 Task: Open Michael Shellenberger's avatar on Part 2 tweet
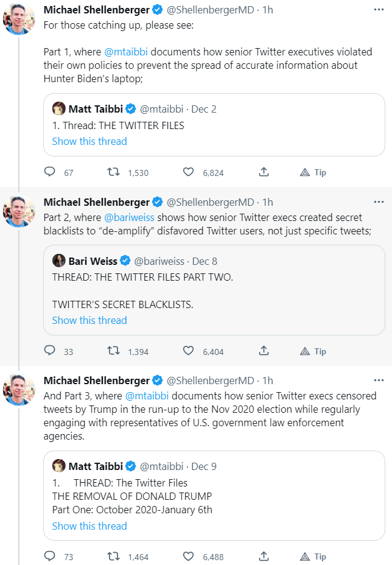[x=19, y=211]
